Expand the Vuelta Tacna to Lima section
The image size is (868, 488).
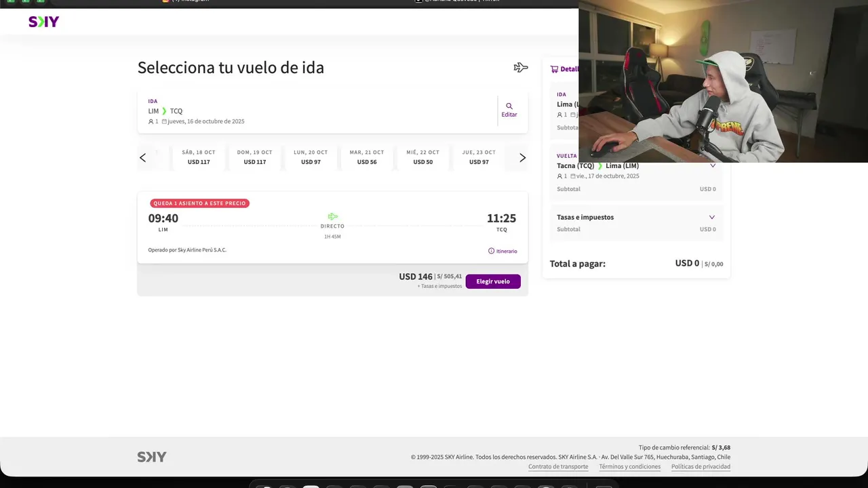712,165
